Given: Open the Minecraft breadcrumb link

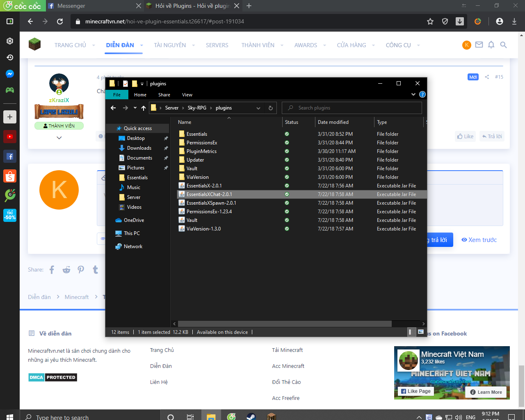Looking at the screenshot, I should [x=77, y=297].
